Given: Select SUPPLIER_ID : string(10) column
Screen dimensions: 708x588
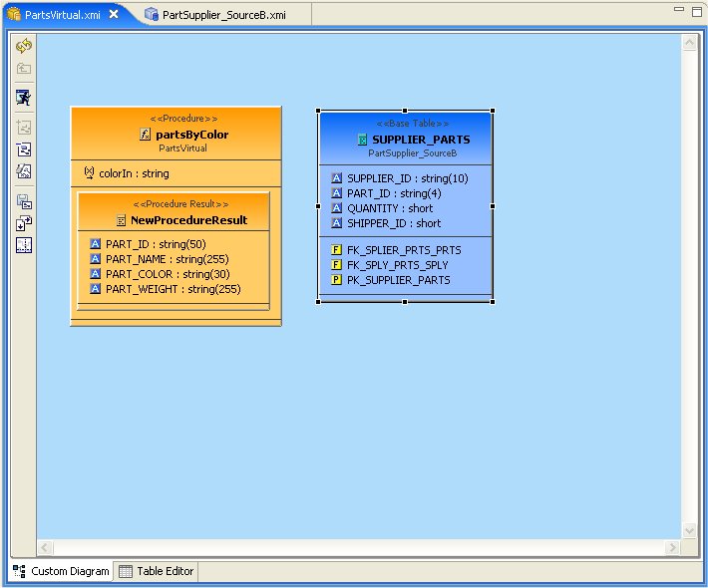Looking at the screenshot, I should click(407, 178).
